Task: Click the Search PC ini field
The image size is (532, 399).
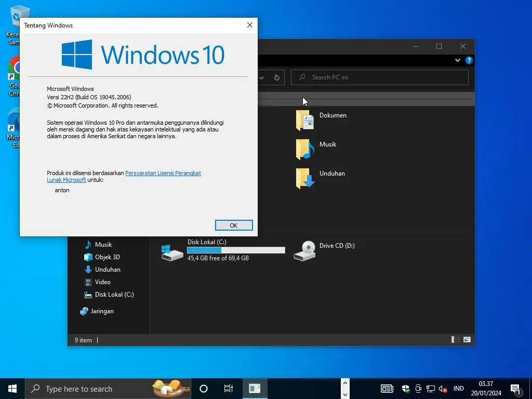Action: click(380, 77)
